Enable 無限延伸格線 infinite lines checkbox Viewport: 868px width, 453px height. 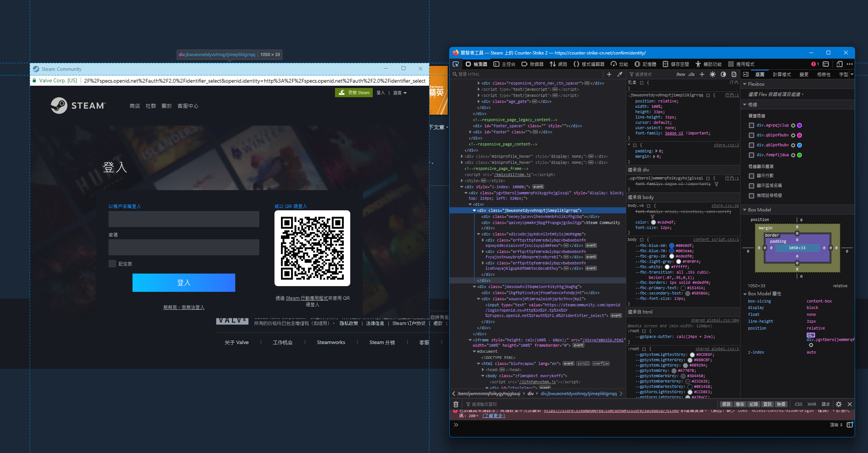(x=752, y=195)
